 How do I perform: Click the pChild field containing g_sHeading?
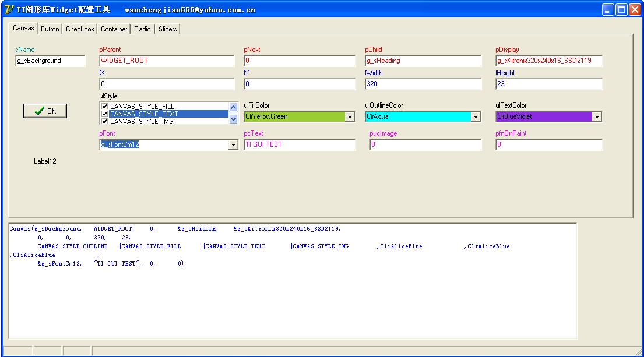tap(423, 61)
